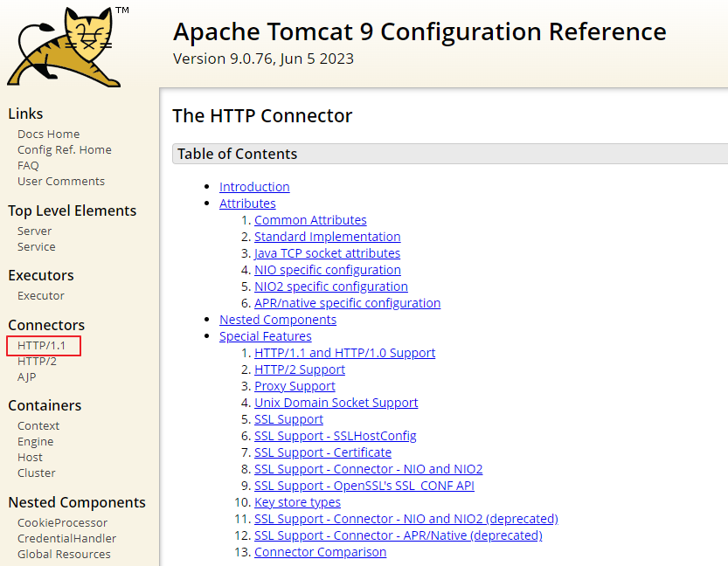Click the Table of Contents header bar
Screen dimensions: 728x566
[x=450, y=154]
